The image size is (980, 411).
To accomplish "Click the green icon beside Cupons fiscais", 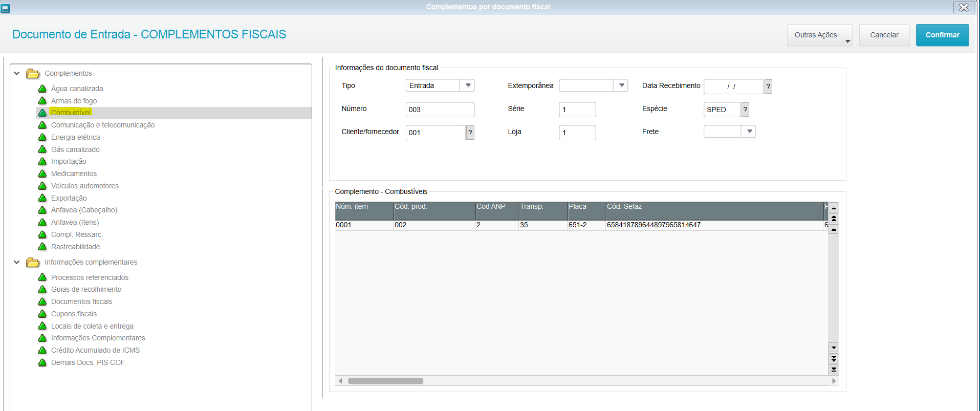I will pyautogui.click(x=42, y=314).
